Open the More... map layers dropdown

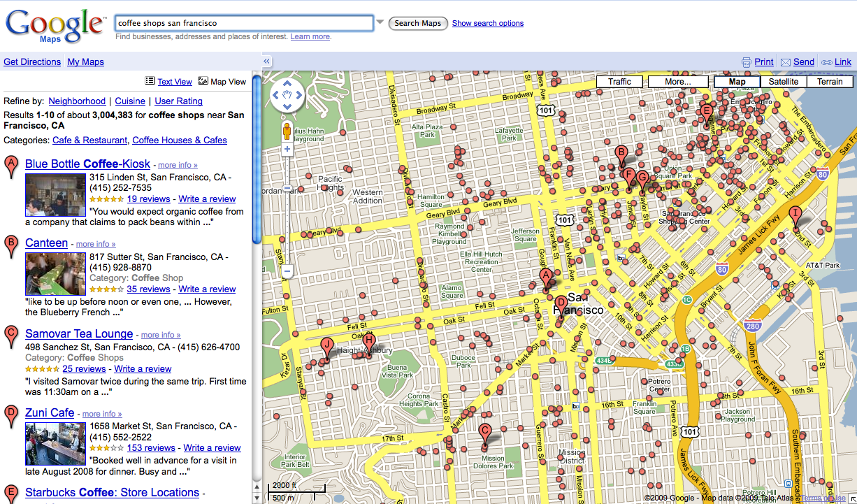pos(677,82)
